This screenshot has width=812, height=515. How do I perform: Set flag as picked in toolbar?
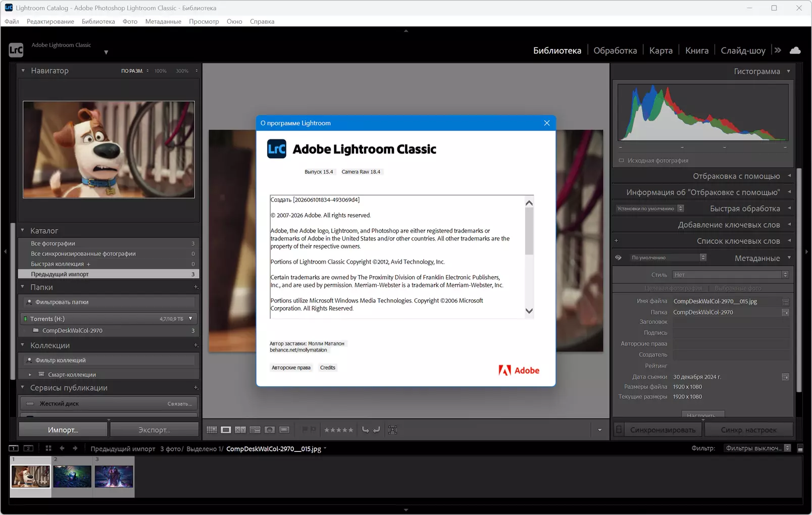coord(304,430)
